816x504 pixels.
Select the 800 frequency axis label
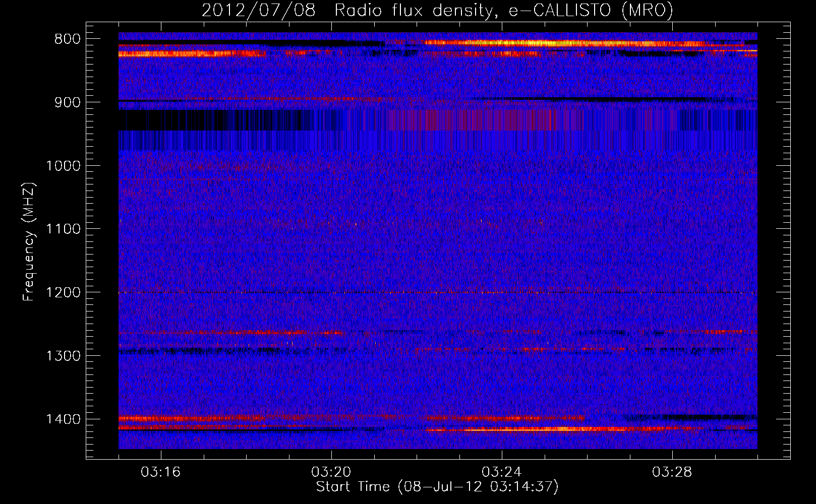68,39
